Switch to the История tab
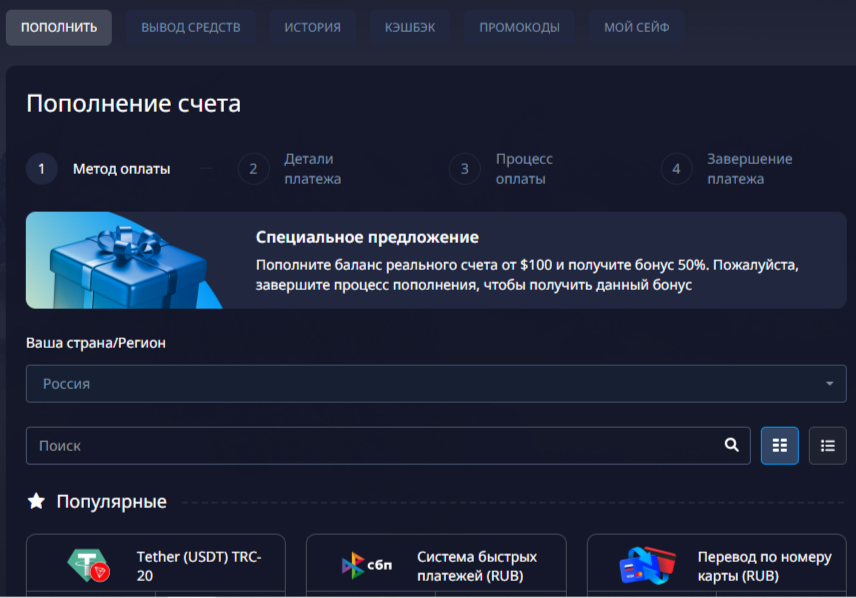Screen dimensions: 856x598 312,27
